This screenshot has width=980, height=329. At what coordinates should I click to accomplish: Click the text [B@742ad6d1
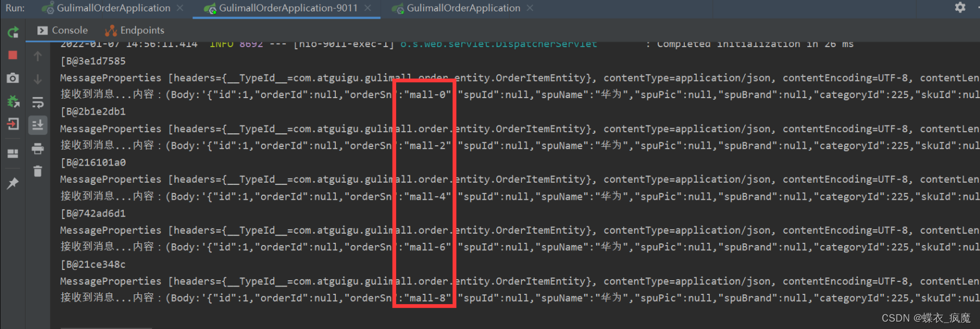93,214
